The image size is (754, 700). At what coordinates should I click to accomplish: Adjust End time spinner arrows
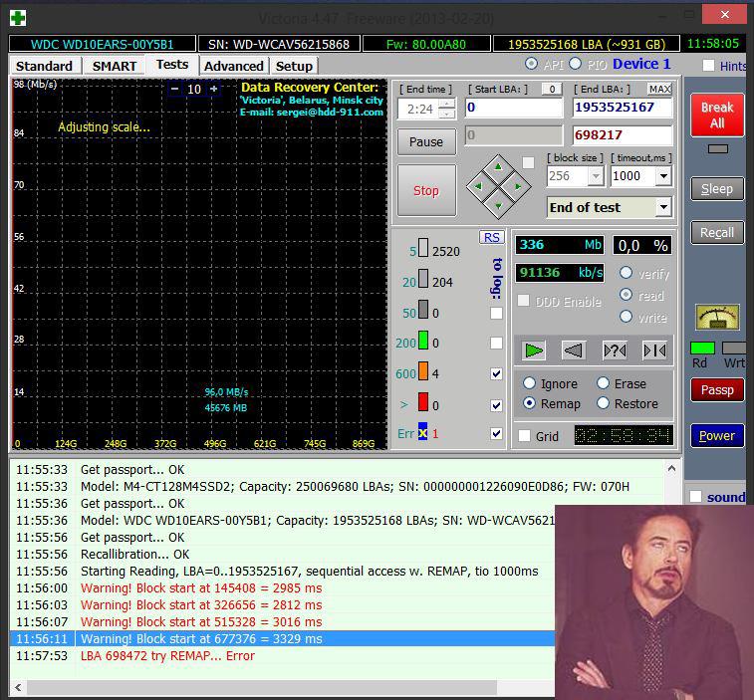447,109
